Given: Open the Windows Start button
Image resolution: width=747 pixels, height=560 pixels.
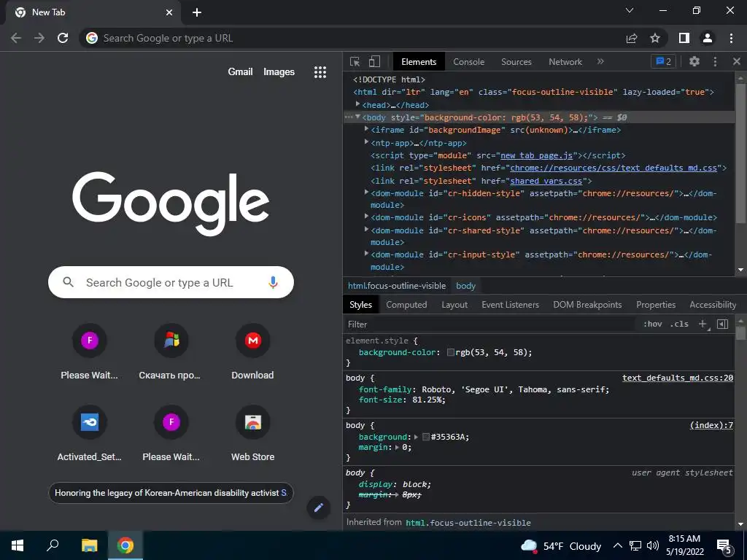Looking at the screenshot, I should coord(18,545).
